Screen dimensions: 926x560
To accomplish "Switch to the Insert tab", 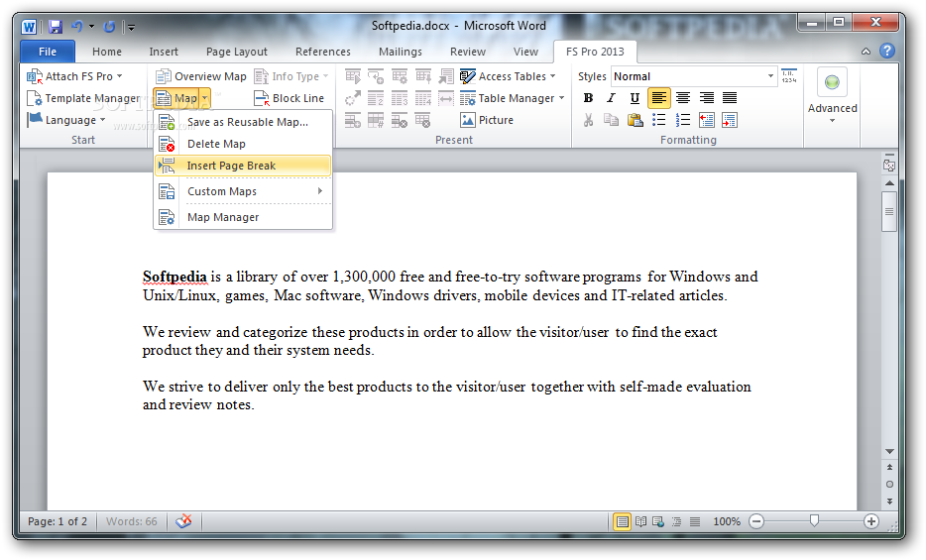I will [164, 52].
